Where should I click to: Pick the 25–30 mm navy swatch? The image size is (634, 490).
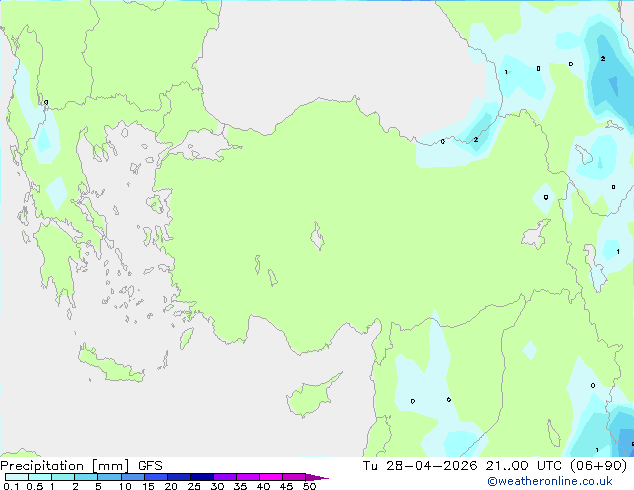pyautogui.click(x=201, y=477)
